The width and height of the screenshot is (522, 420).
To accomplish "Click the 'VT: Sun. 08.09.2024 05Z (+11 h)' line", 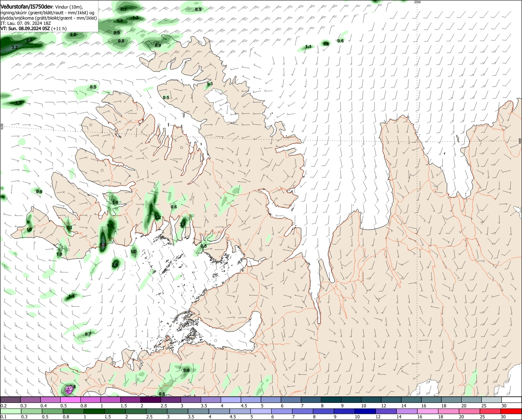I will pos(33,29).
